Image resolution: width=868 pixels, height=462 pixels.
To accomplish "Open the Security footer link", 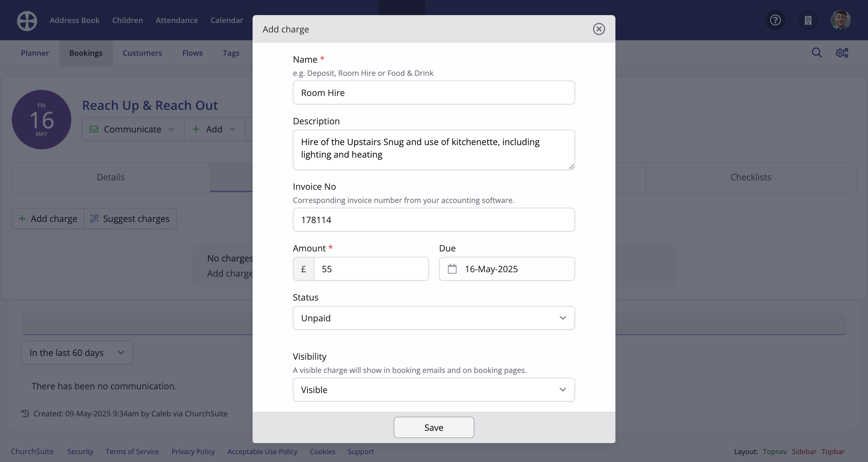I will [x=80, y=451].
